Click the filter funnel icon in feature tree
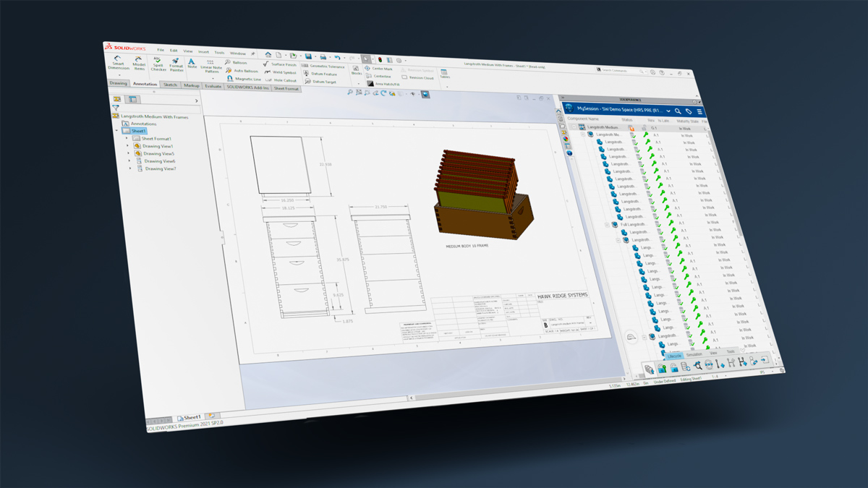The width and height of the screenshot is (868, 488). tap(116, 108)
